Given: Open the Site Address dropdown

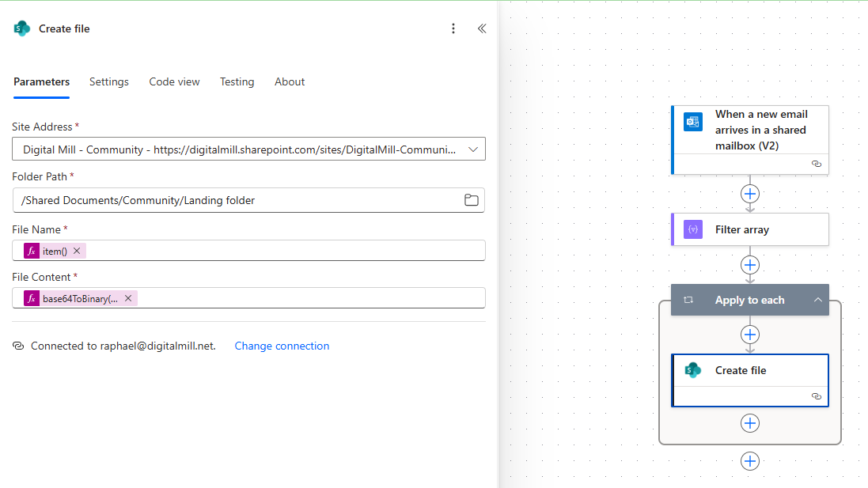Looking at the screenshot, I should tap(472, 148).
